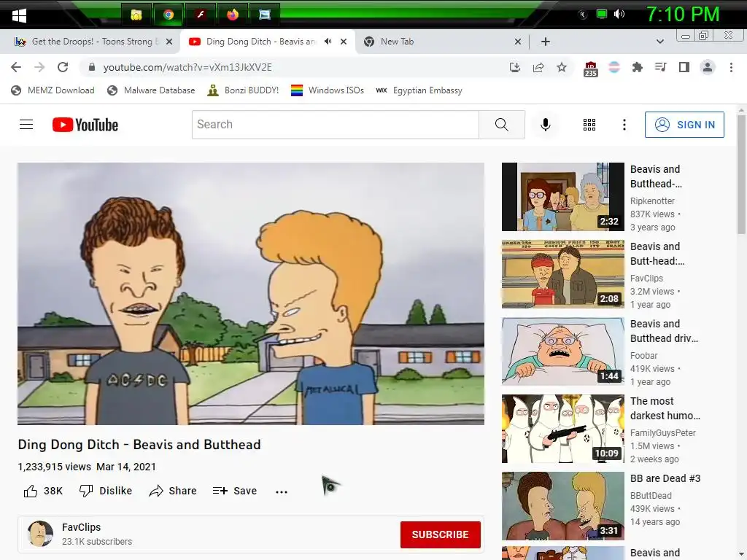747x560 pixels.
Task: Open the BButtDead channel name
Action: [651, 496]
